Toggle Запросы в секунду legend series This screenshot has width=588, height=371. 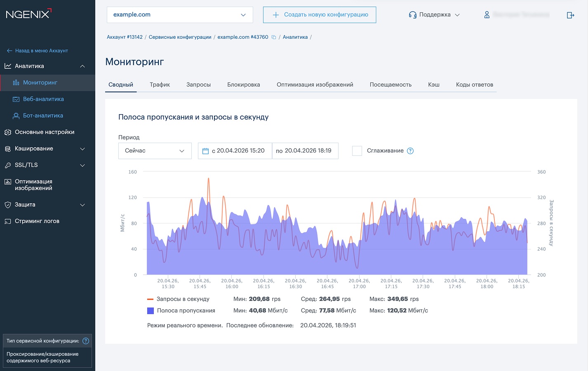[183, 299]
